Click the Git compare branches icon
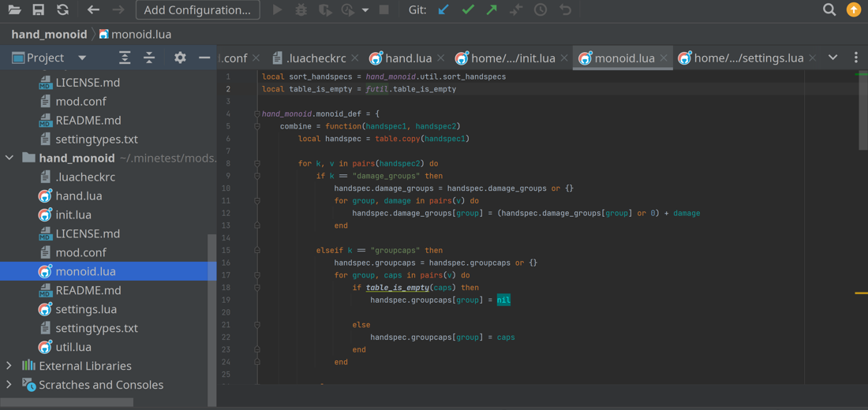Viewport: 868px width, 410px height. [x=517, y=9]
